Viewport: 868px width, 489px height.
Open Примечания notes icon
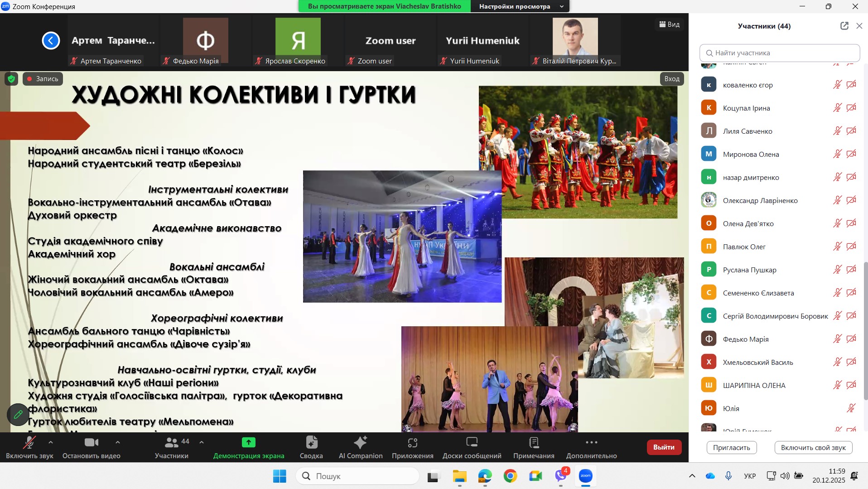[x=534, y=447]
